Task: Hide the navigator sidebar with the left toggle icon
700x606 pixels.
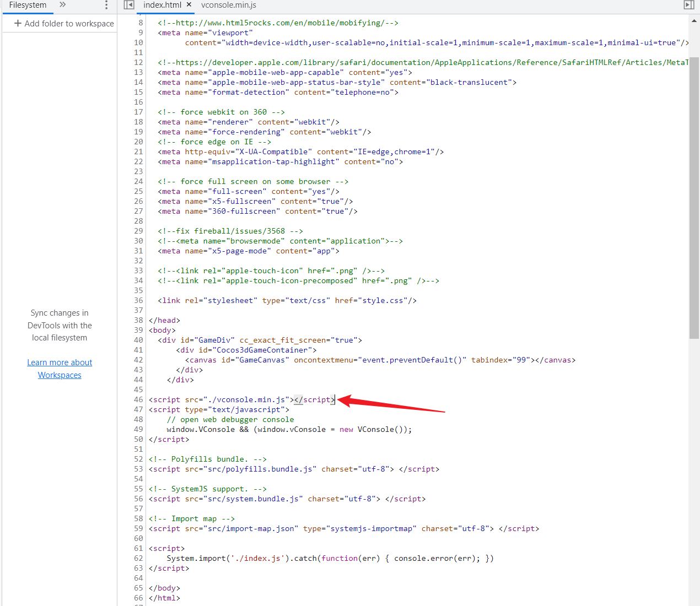Action: click(x=129, y=5)
